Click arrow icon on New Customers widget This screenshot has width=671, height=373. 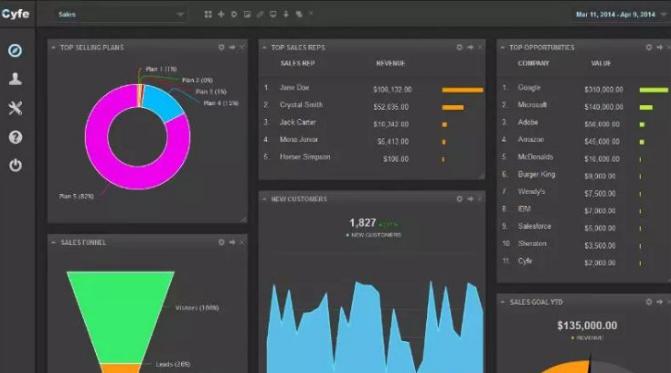click(470, 199)
